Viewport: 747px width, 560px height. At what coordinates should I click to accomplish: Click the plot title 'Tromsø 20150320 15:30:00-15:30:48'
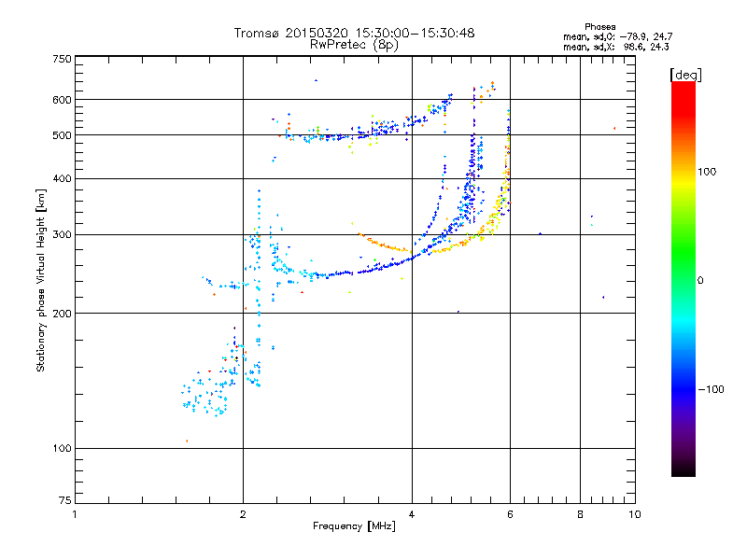coord(354,33)
